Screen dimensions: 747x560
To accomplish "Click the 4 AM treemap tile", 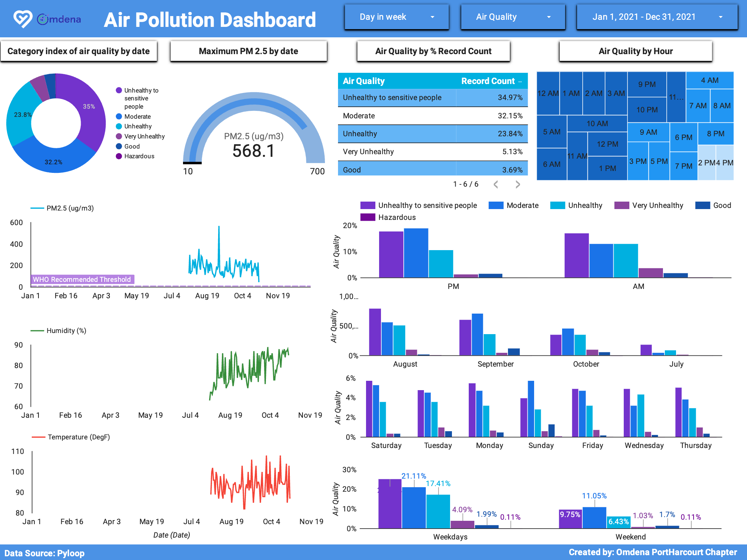I will pos(710,80).
